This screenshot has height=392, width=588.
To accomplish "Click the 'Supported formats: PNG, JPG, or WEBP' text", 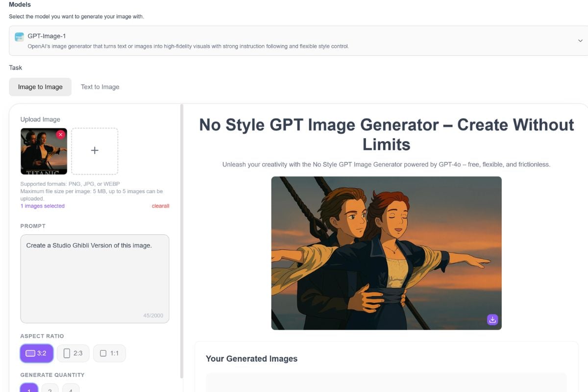I will pyautogui.click(x=70, y=184).
